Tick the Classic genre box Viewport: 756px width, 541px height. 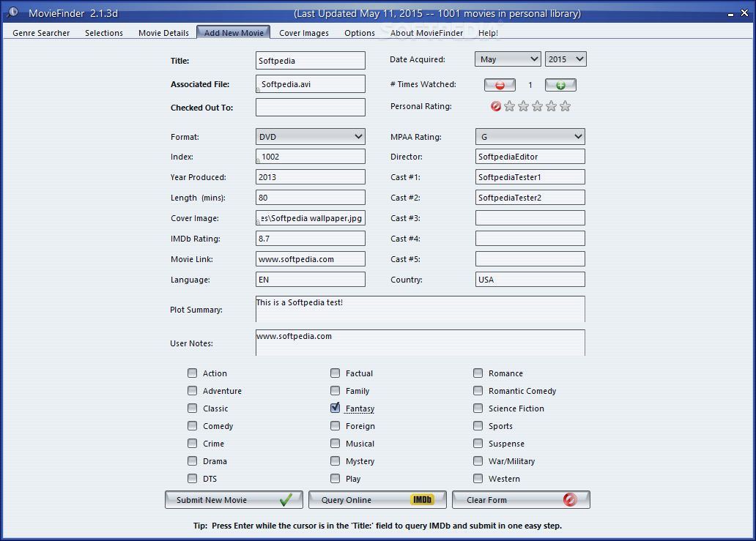(x=193, y=408)
